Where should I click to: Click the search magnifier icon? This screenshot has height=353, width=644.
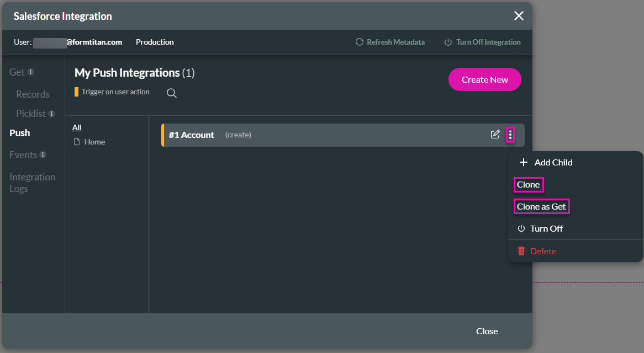click(172, 93)
